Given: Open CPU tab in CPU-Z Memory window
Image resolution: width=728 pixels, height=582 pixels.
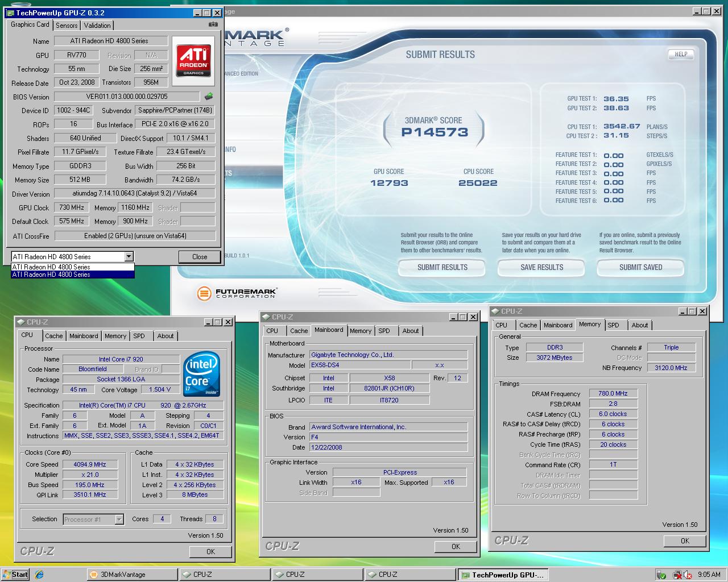Looking at the screenshot, I should [501, 325].
